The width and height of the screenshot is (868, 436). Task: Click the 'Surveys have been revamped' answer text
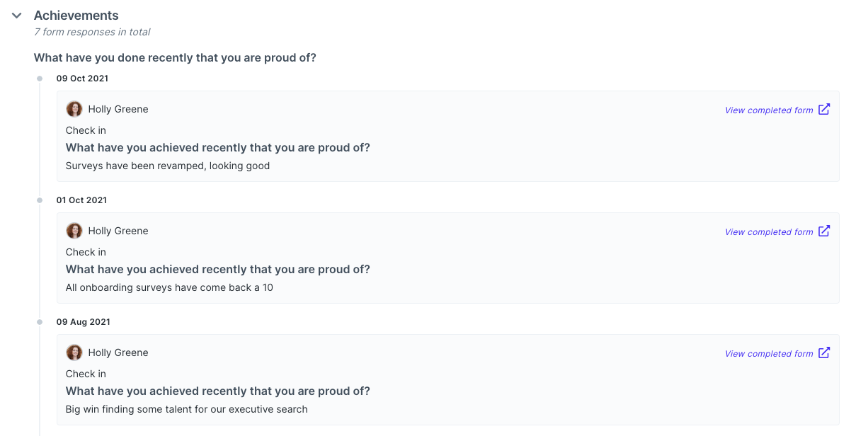[168, 166]
